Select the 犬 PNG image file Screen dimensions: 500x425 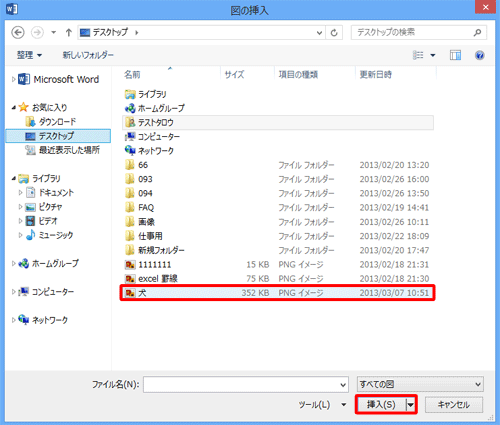pyautogui.click(x=278, y=293)
